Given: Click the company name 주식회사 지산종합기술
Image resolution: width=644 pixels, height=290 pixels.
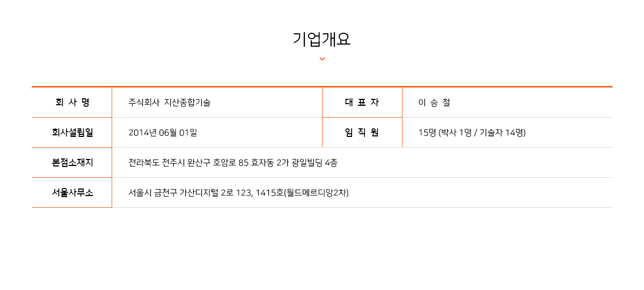Looking at the screenshot, I should pyautogui.click(x=170, y=103).
